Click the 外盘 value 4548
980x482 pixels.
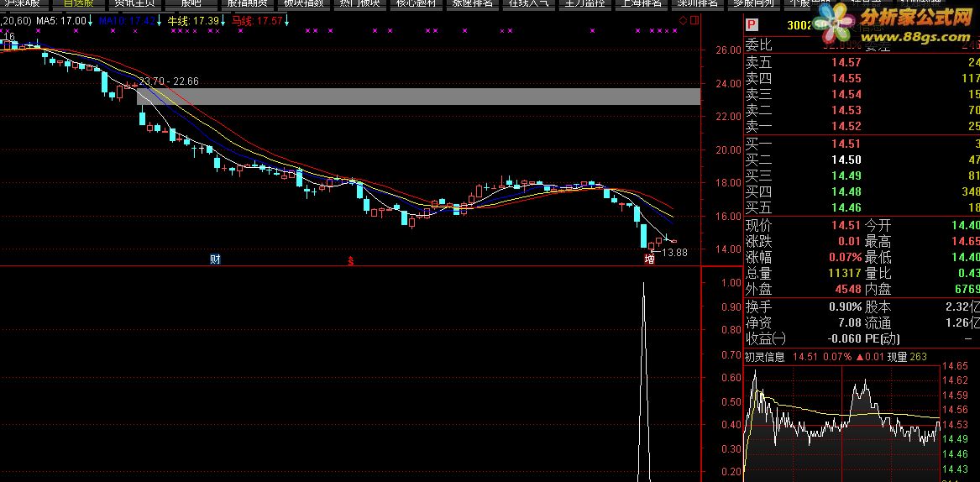tap(846, 290)
